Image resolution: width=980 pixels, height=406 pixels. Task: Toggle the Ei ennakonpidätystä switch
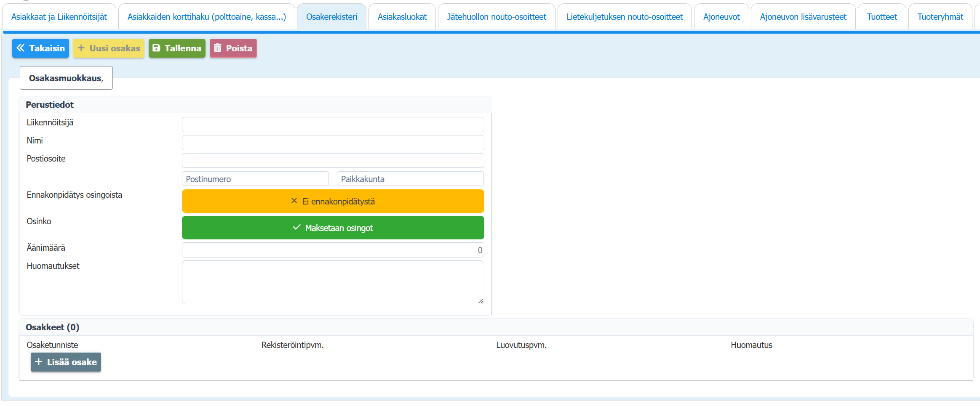point(333,202)
